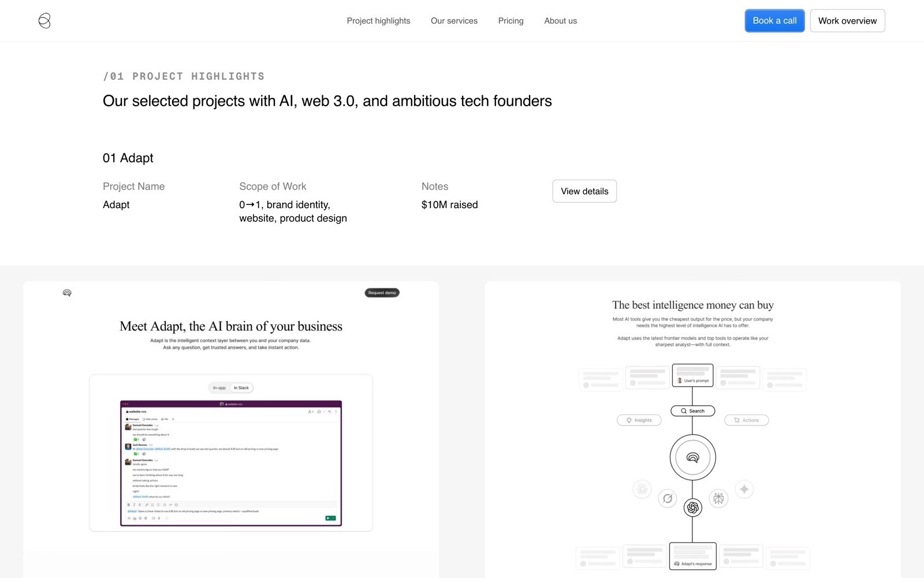
Task: Click the 'Notes' column label
Action: [435, 186]
